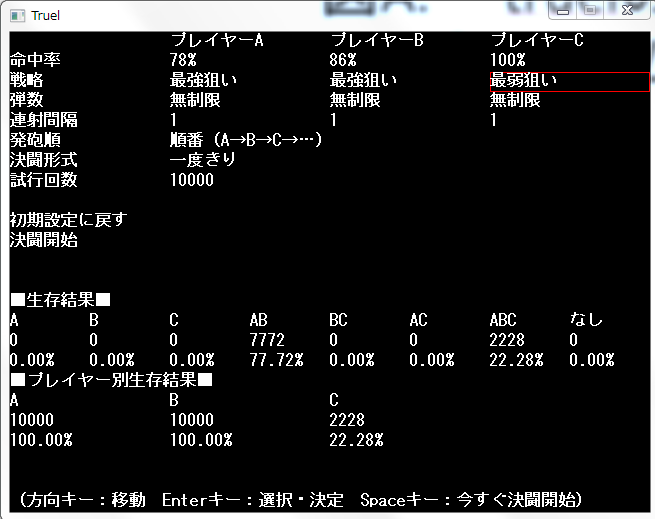Minimize the Truel window

coord(563,10)
